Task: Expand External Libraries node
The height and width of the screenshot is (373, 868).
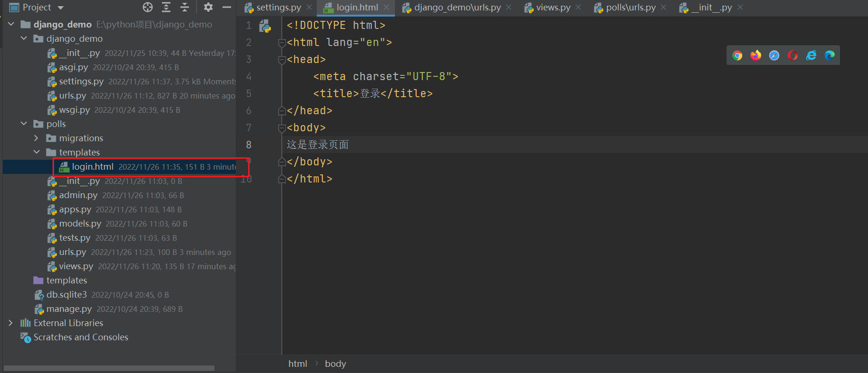Action: click(11, 323)
